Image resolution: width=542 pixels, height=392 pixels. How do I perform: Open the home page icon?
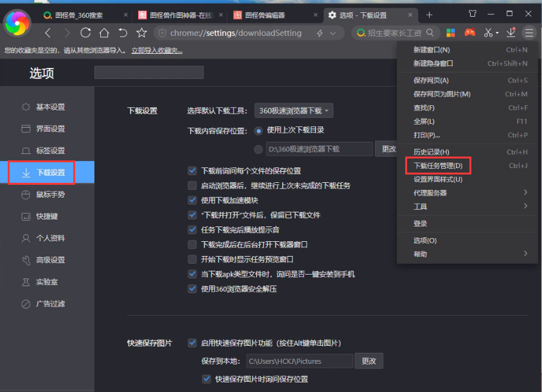coord(104,33)
